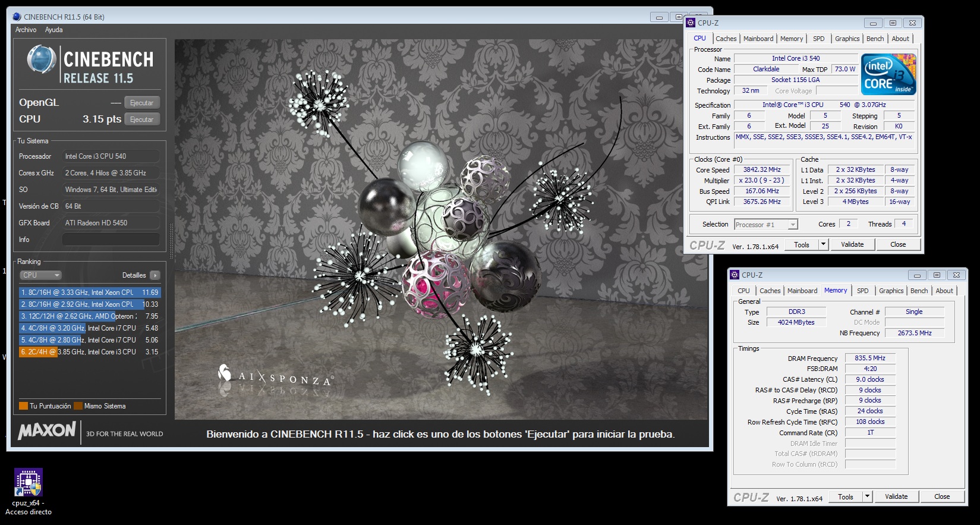
Task: Expand Tools dropdown arrow in top CPU-Z window
Action: 823,244
